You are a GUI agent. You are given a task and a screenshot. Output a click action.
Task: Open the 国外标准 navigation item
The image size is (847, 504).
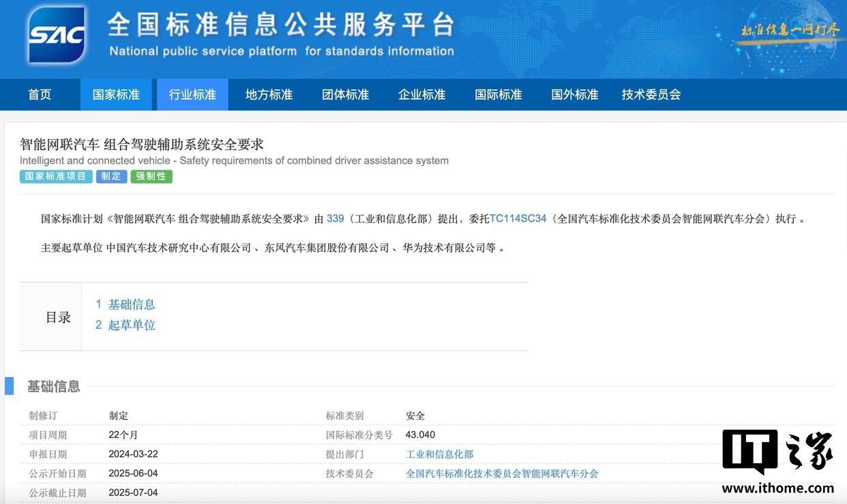coord(574,95)
